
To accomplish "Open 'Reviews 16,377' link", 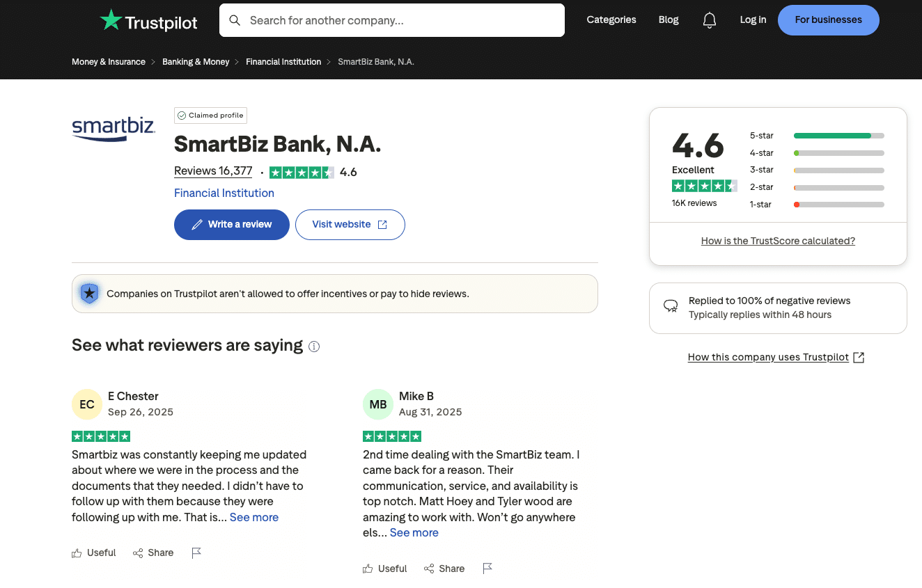I will [213, 170].
